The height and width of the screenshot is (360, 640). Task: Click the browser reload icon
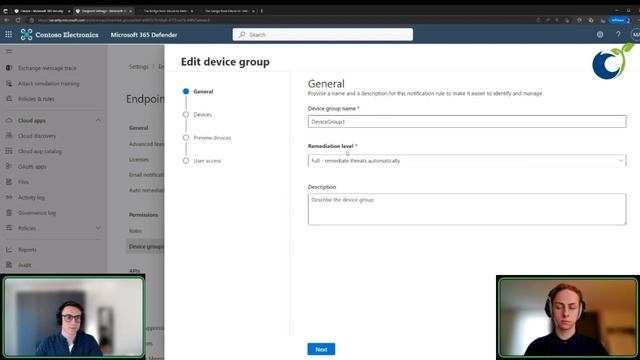18,20
